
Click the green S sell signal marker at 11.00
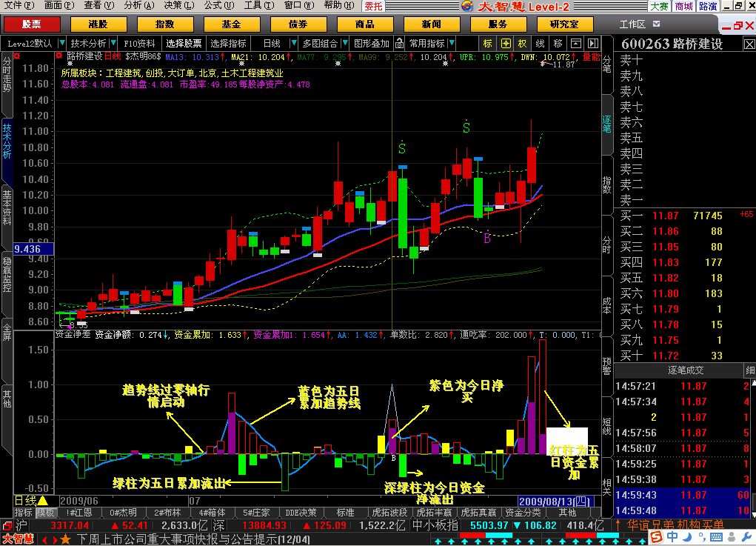pos(466,128)
